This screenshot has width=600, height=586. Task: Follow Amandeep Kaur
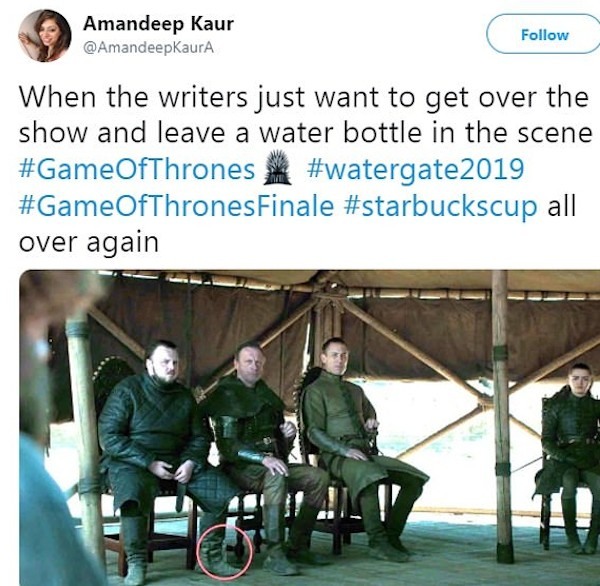tap(545, 34)
